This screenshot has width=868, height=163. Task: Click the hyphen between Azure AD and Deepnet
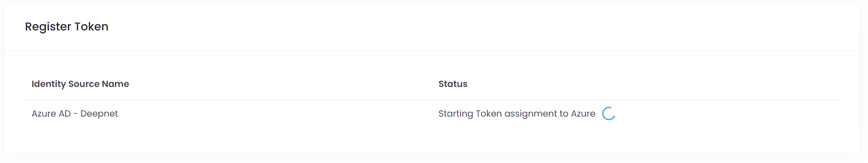click(x=75, y=113)
